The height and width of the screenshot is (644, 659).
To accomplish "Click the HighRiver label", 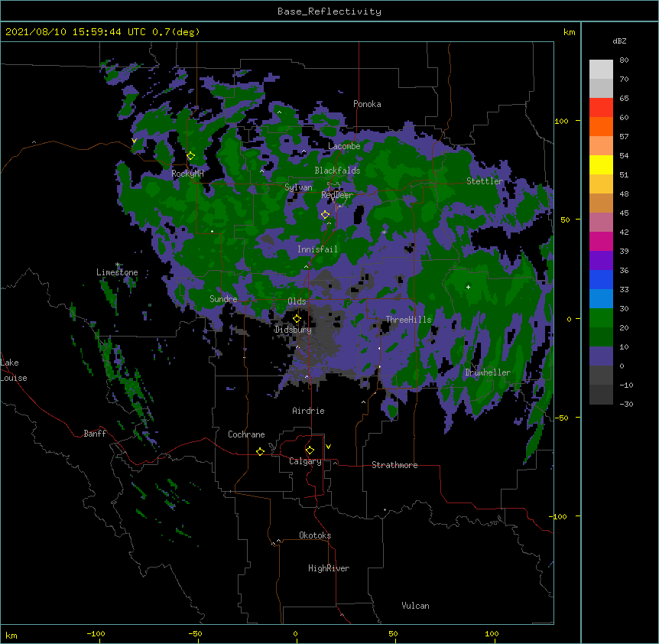I will click(329, 568).
